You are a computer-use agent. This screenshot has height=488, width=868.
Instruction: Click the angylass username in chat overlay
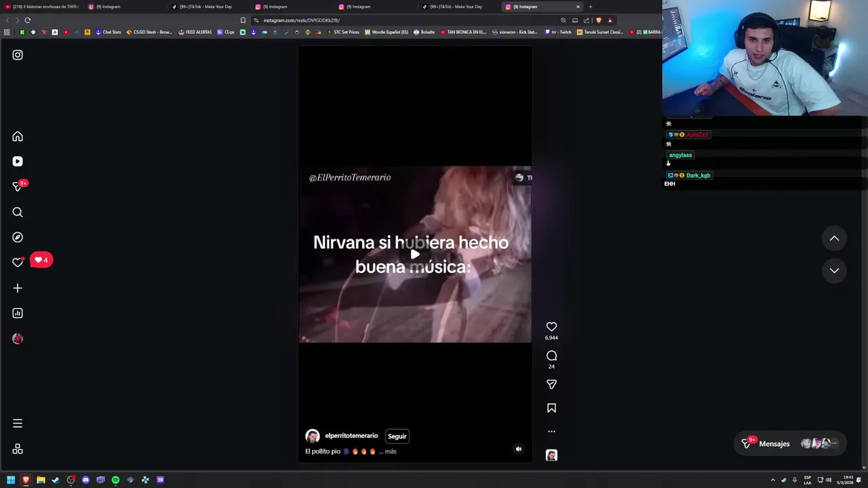(x=680, y=155)
